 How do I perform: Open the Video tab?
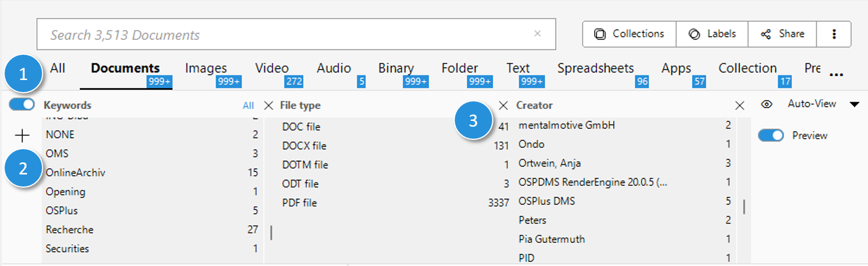[272, 69]
